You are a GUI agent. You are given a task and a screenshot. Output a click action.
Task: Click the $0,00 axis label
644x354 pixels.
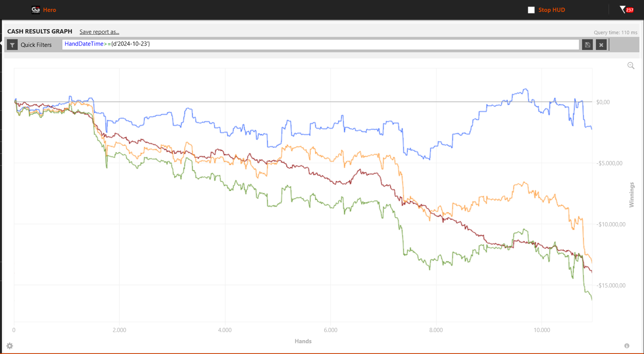coord(603,102)
